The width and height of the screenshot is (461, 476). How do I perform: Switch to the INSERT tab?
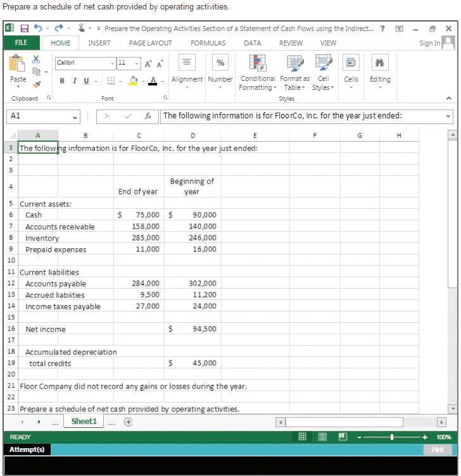click(x=99, y=43)
